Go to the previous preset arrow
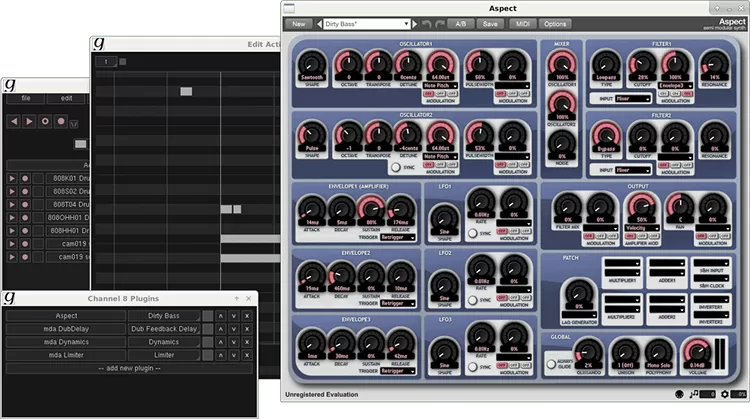 (319, 24)
